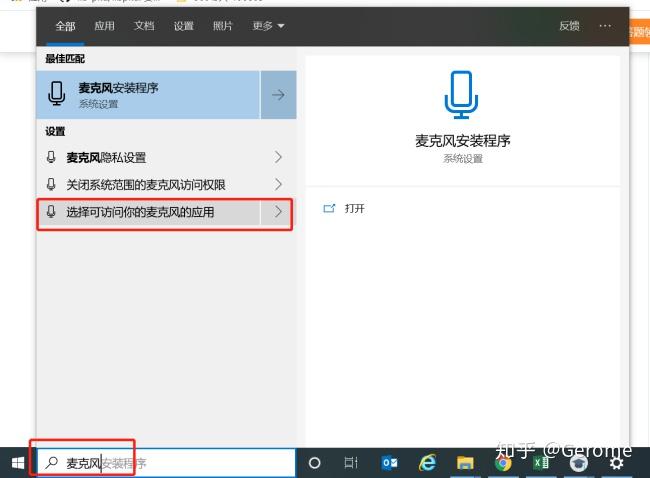Switch to the 全部 search tab
Screen dimensions: 650x478
coord(65,26)
